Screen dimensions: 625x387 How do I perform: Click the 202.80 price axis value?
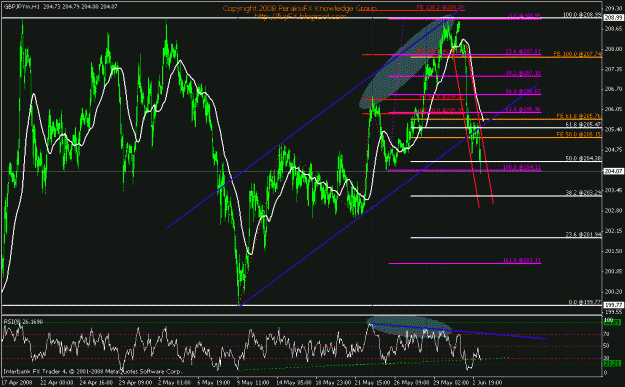click(613, 210)
